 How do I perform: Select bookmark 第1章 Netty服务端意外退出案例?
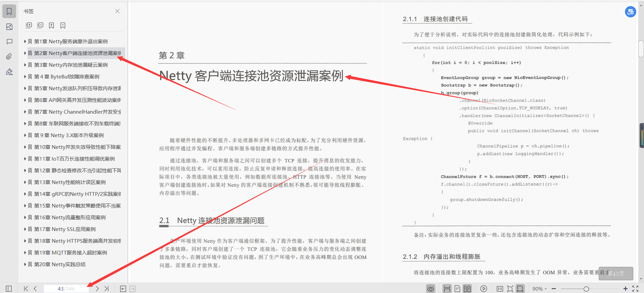pos(71,42)
